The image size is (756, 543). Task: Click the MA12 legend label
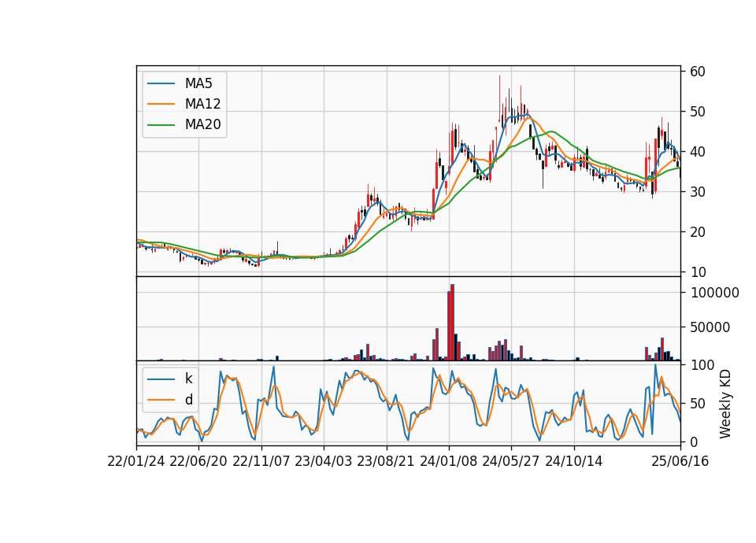pyautogui.click(x=202, y=104)
